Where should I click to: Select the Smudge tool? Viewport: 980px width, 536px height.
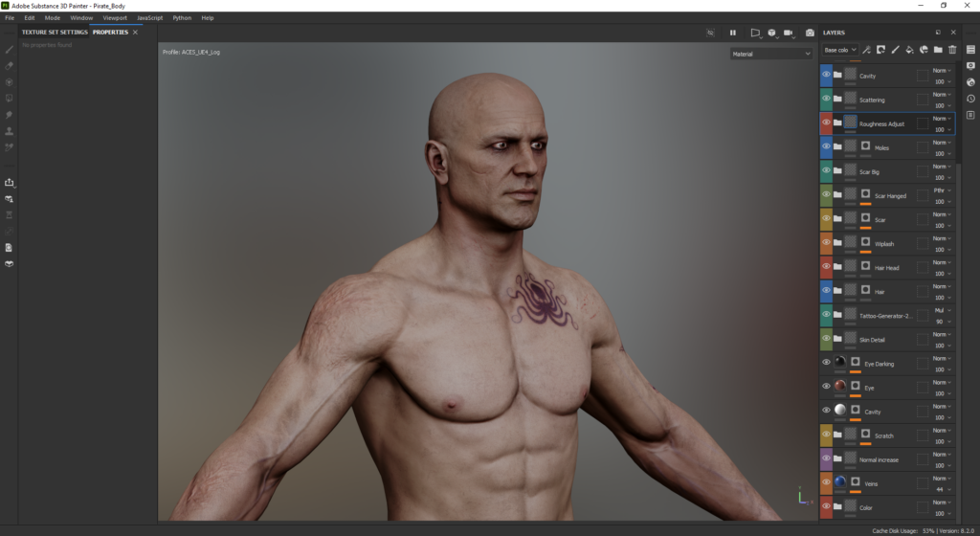tap(10, 115)
